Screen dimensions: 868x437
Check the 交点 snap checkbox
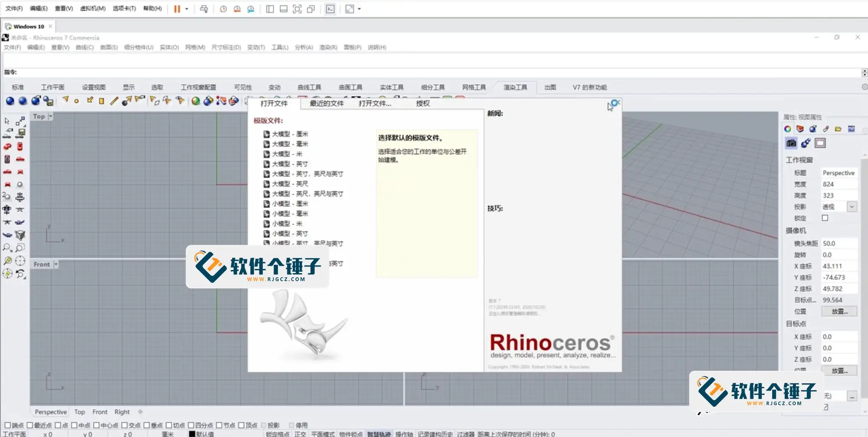[x=124, y=425]
